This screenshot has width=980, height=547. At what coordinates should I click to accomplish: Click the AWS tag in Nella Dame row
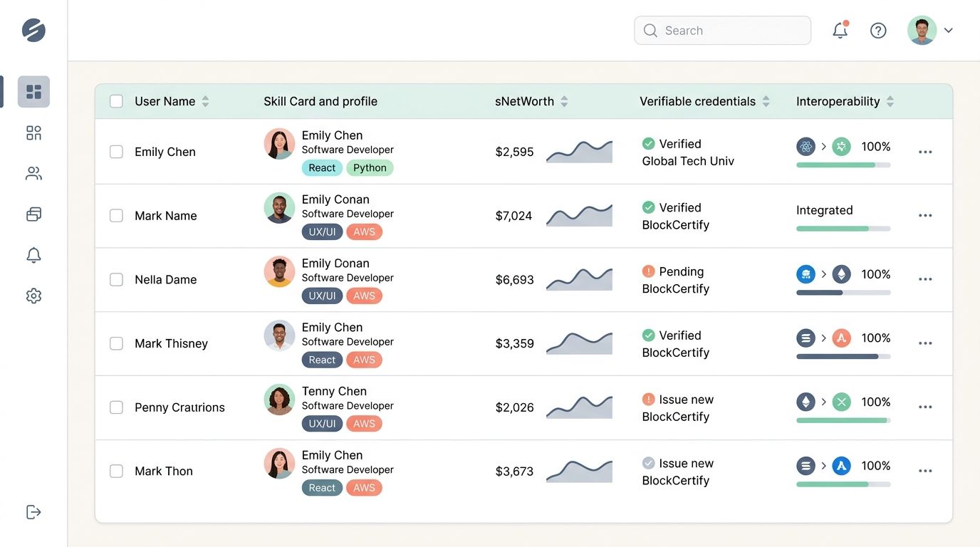coord(364,296)
